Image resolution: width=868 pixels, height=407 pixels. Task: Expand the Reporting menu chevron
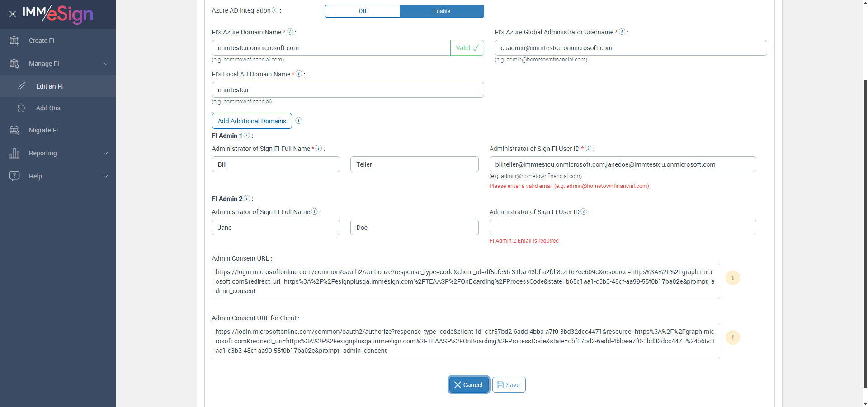click(x=106, y=153)
